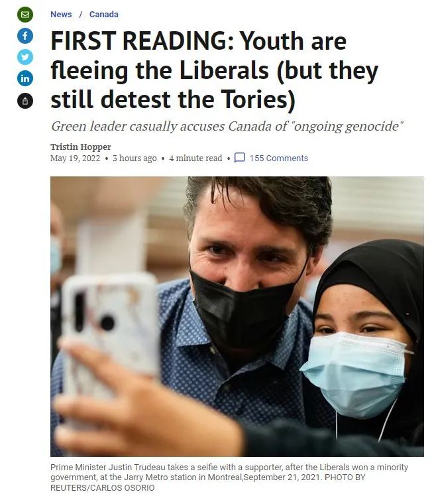This screenshot has width=432, height=504.
Task: Click the REUTERS/CARLOS OSORIO photo credit
Action: tap(103, 487)
